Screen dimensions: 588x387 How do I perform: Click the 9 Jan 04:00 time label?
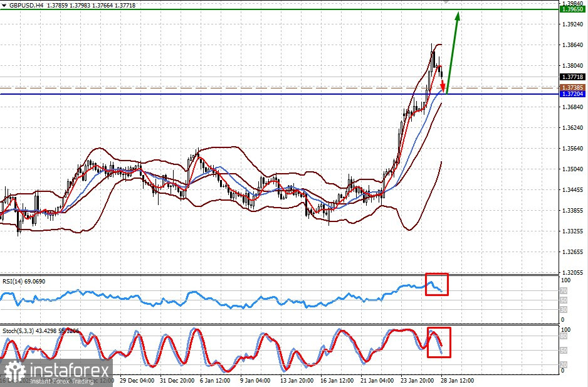click(x=255, y=381)
